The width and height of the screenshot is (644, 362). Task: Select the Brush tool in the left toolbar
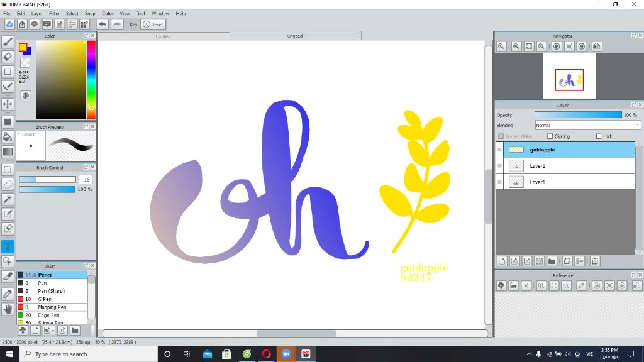pyautogui.click(x=8, y=42)
